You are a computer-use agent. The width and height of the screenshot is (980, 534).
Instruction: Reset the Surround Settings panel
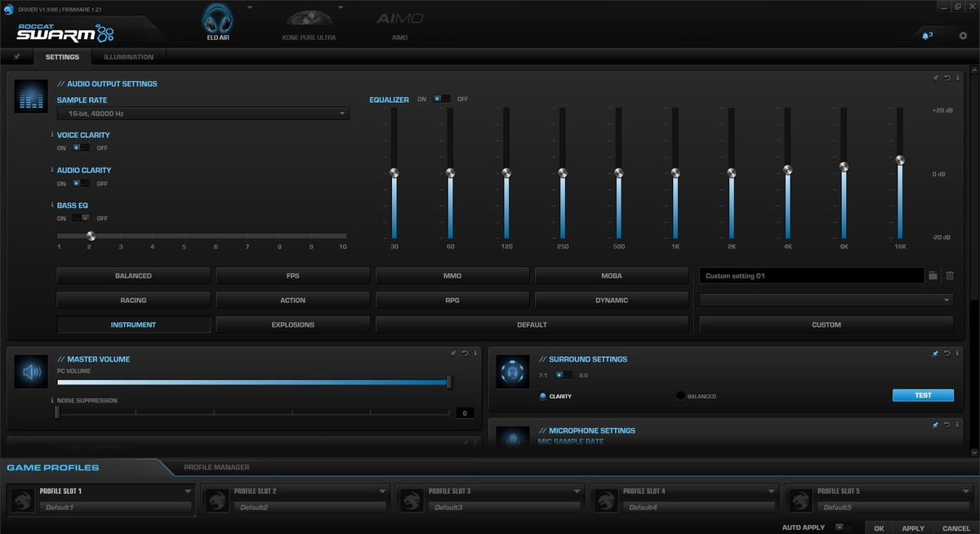click(947, 354)
